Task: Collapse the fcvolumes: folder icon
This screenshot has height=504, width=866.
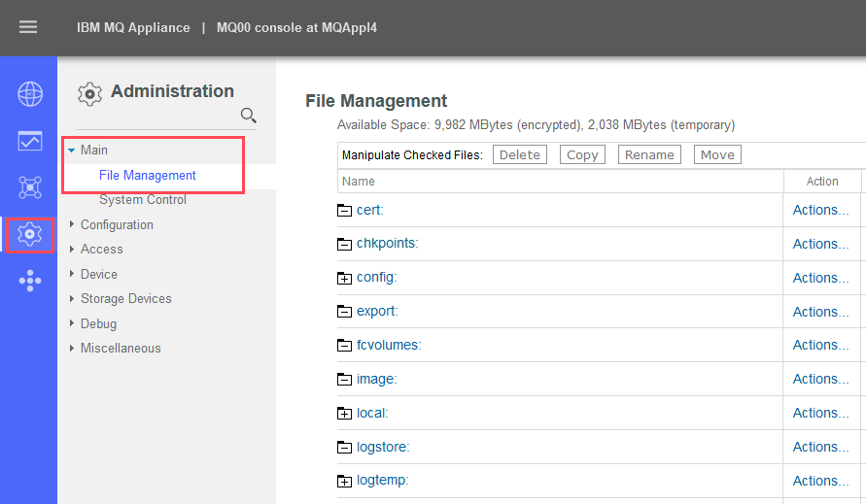Action: point(344,346)
